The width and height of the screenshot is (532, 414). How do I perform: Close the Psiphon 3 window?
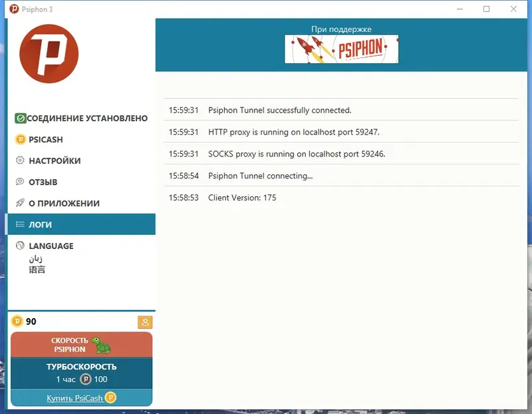pos(513,9)
